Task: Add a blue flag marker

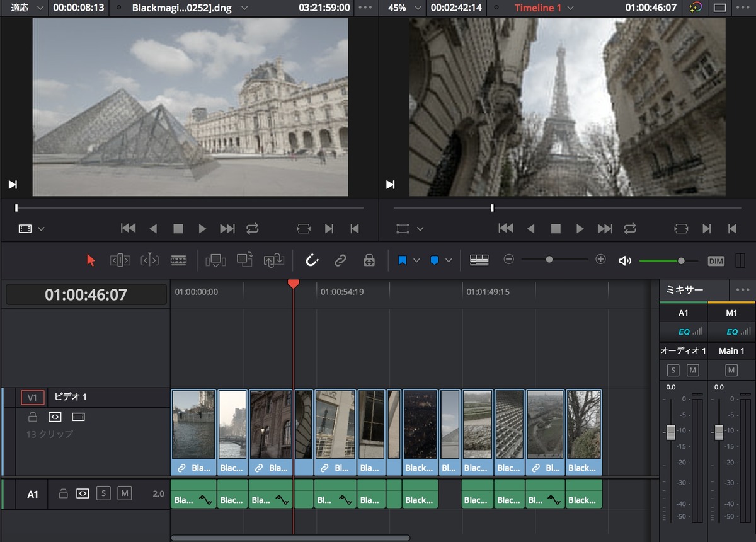Action: (x=403, y=260)
